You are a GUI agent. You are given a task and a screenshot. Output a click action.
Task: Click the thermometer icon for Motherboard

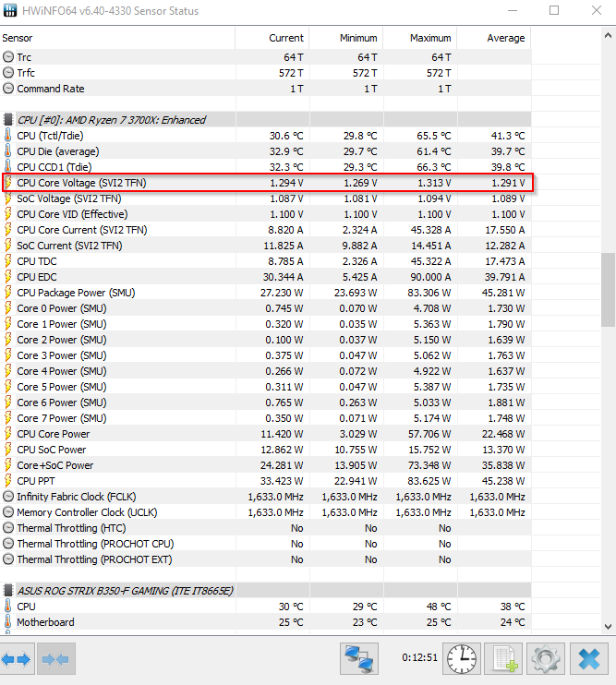(x=8, y=621)
